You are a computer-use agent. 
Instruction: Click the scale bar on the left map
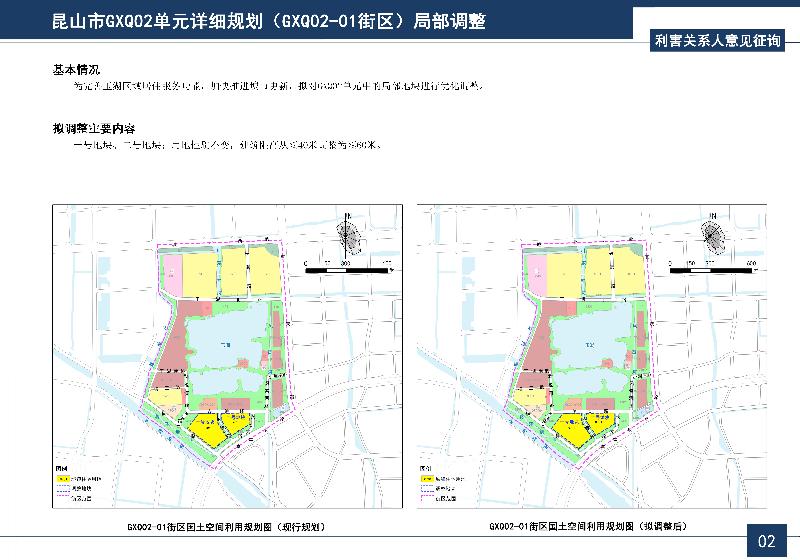coord(345,269)
